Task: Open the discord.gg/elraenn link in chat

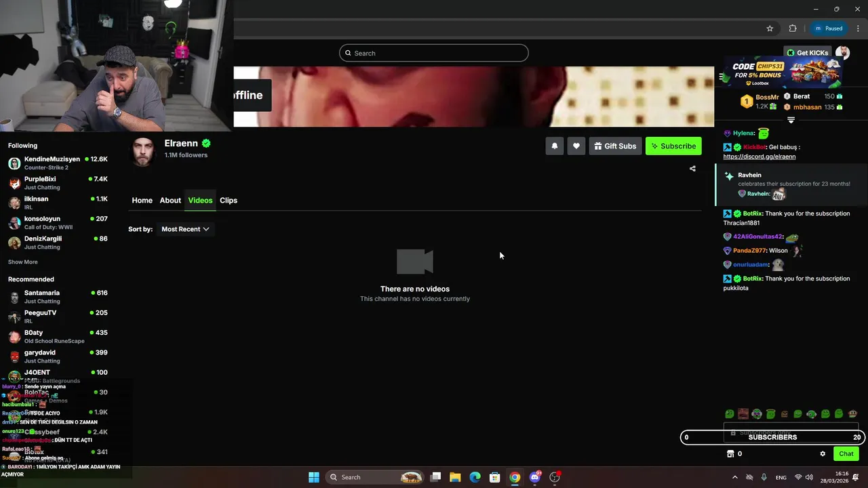Action: pyautogui.click(x=759, y=157)
